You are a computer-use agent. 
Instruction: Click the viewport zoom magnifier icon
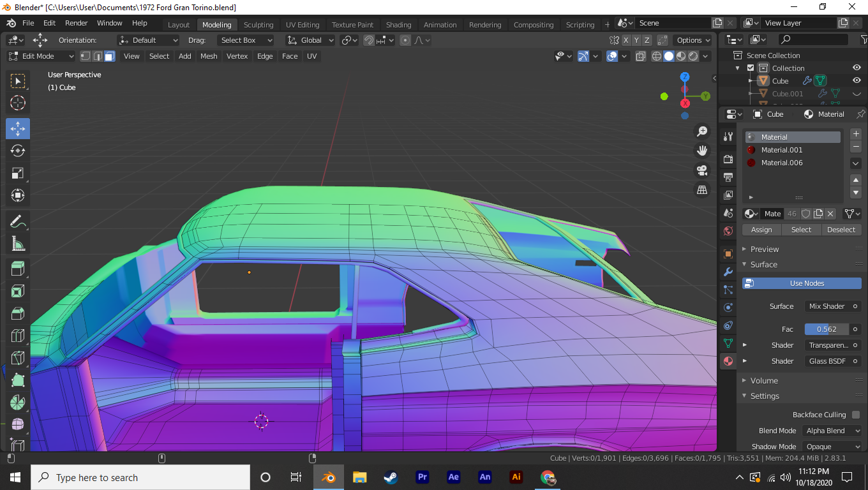(702, 131)
